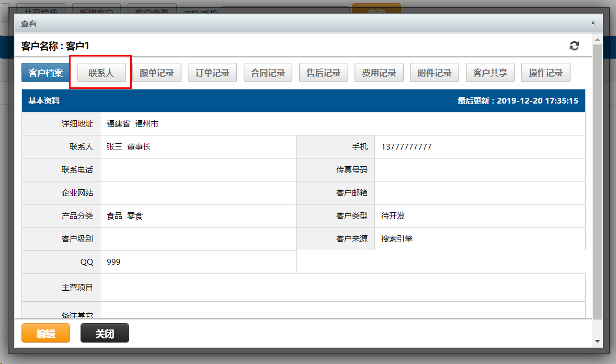Switch to the 客户共享 tab
This screenshot has width=616, height=364.
pyautogui.click(x=490, y=73)
